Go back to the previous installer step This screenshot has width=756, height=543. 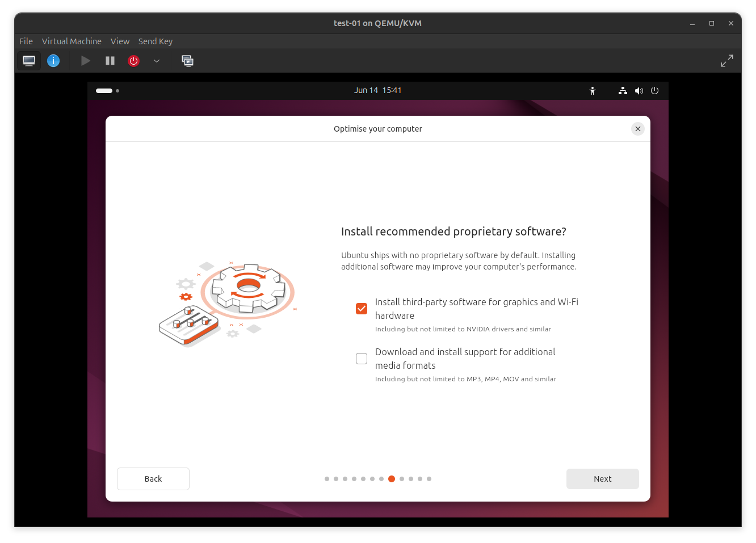pos(153,478)
